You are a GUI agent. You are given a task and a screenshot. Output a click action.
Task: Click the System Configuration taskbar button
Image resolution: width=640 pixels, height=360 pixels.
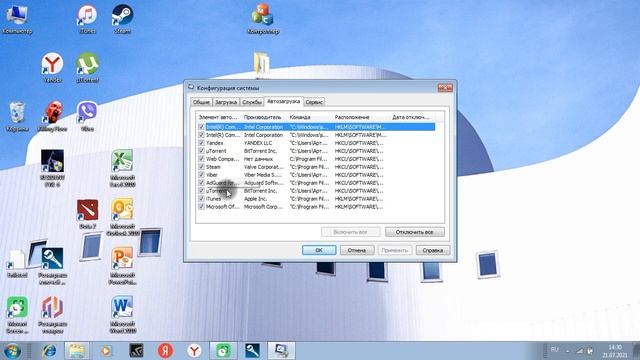click(x=281, y=351)
